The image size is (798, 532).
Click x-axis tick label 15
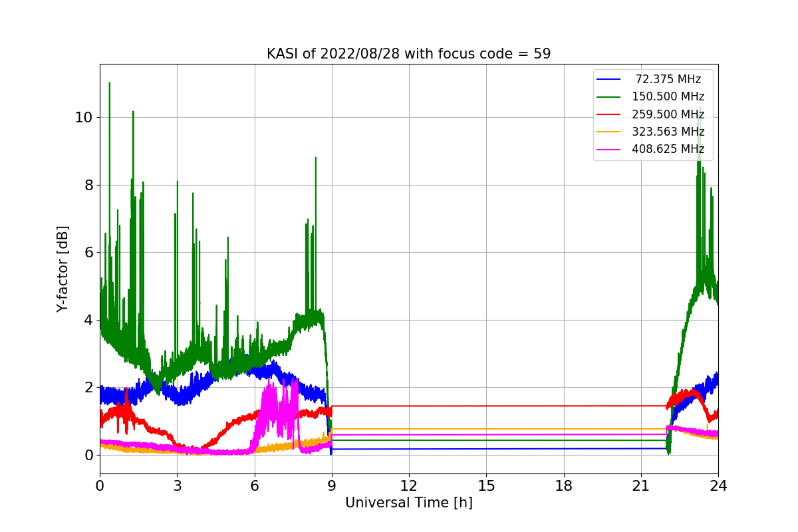click(x=486, y=485)
